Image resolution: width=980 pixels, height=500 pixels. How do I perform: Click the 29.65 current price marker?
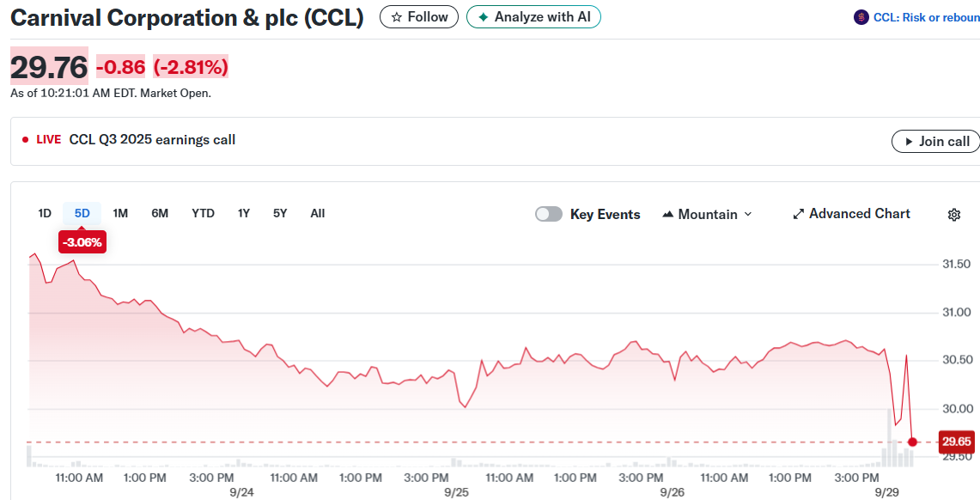point(956,442)
